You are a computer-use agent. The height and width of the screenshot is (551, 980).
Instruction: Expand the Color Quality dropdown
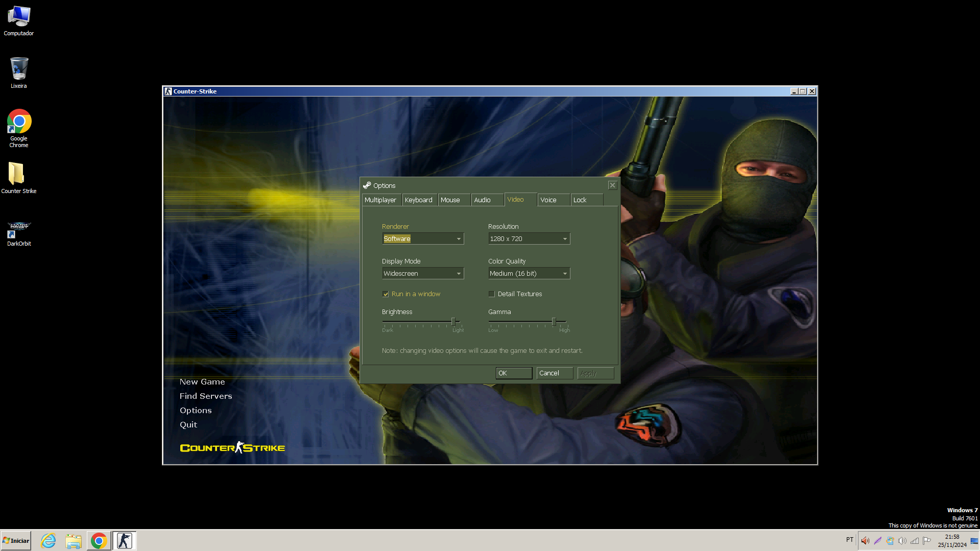[x=529, y=273]
